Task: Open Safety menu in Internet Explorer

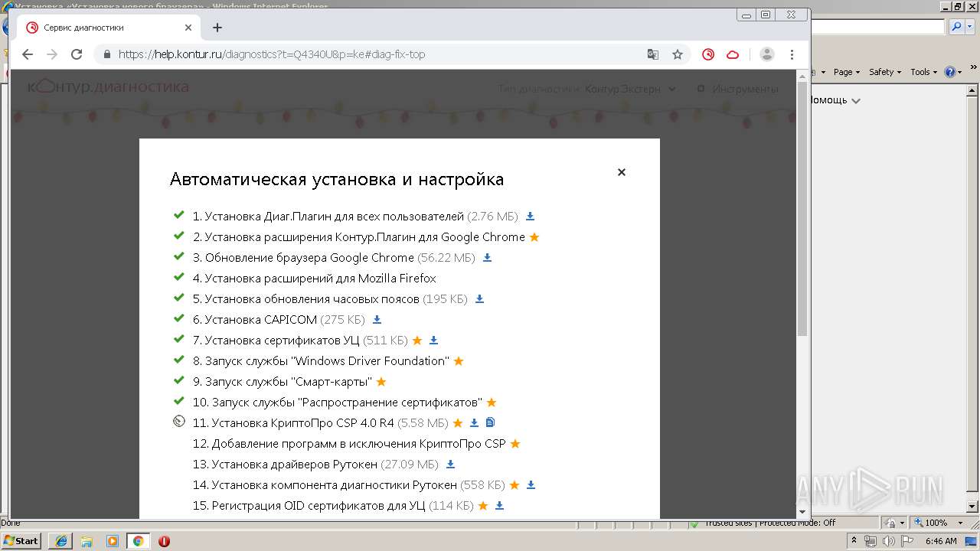Action: pos(885,72)
